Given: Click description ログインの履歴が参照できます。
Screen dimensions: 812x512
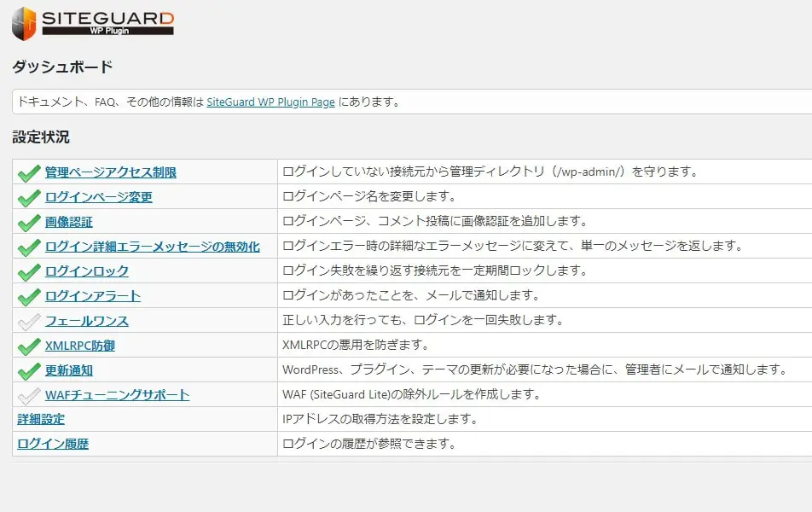Looking at the screenshot, I should point(370,444).
